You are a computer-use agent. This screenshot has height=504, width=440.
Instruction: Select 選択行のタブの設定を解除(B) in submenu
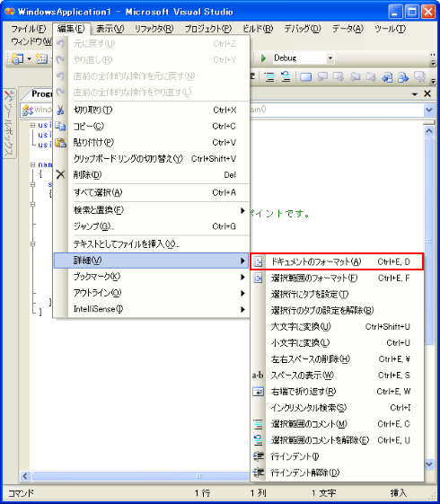(337, 311)
